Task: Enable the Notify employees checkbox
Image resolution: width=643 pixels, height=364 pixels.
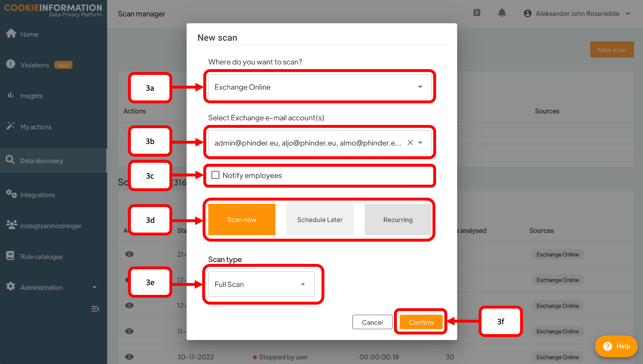Action: tap(216, 175)
